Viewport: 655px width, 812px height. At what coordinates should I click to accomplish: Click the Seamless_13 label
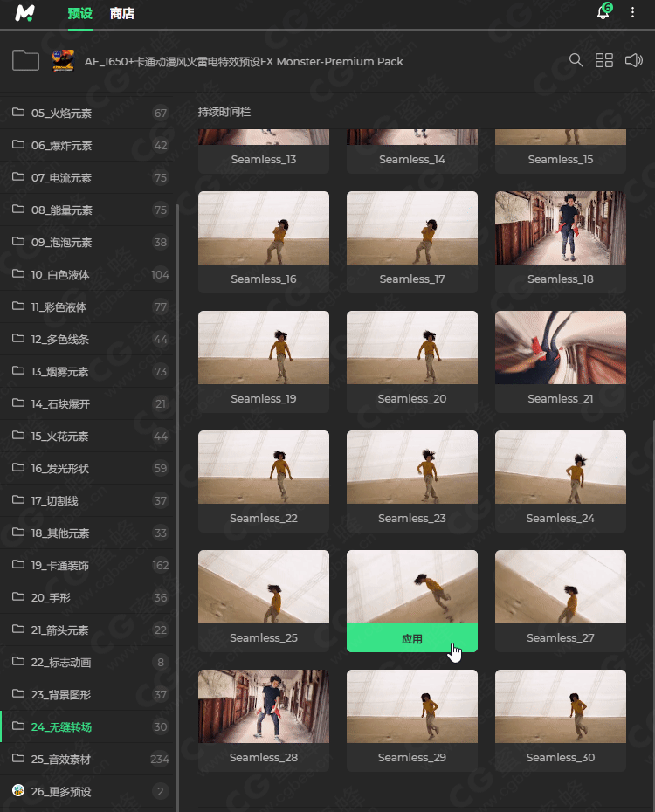click(264, 160)
